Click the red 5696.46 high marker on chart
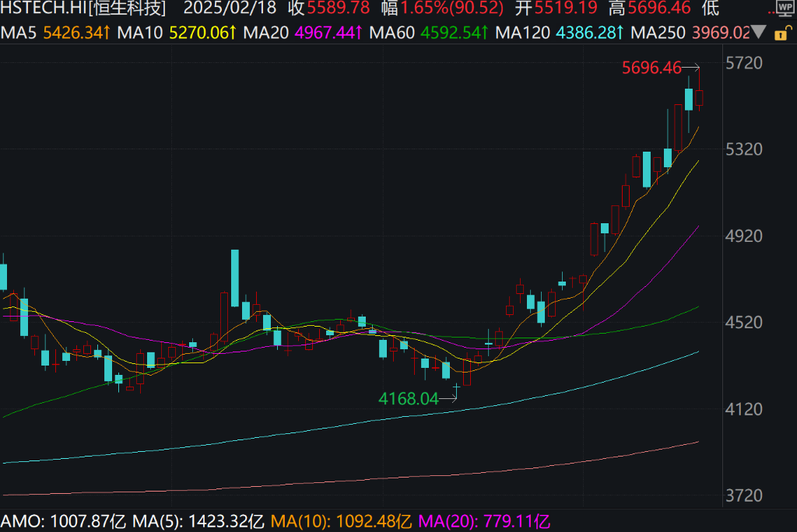This screenshot has width=797, height=532. [651, 68]
